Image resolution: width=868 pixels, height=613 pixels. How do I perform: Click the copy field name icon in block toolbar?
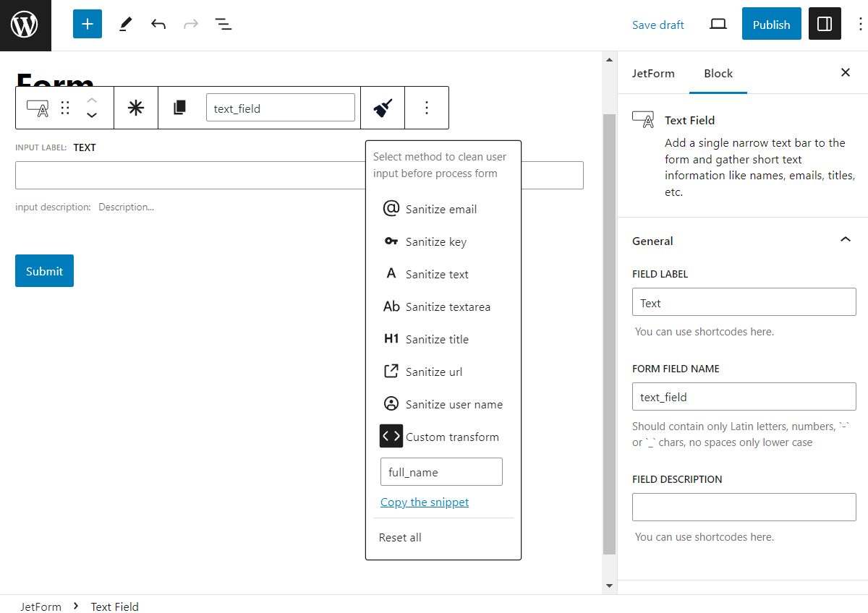pos(179,107)
